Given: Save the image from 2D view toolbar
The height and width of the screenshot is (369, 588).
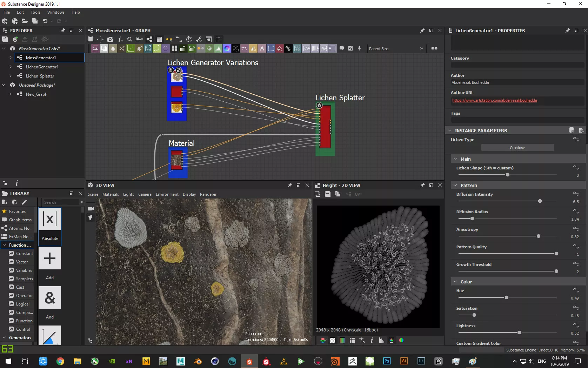Looking at the screenshot, I should pyautogui.click(x=327, y=194).
